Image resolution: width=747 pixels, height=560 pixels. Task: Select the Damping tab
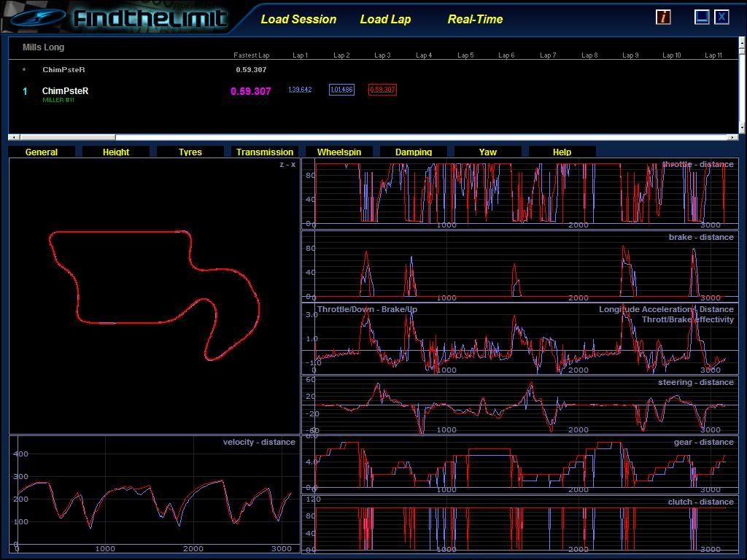[x=413, y=152]
